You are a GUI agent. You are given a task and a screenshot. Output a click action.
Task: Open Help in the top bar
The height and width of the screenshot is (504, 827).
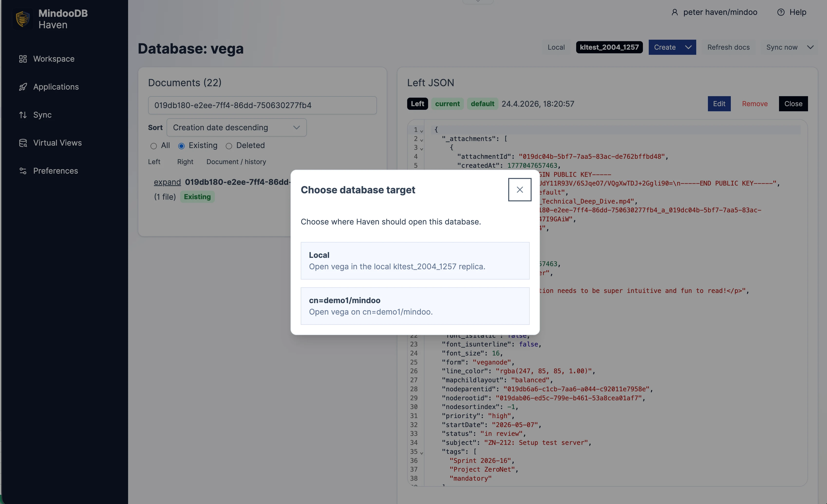point(792,12)
